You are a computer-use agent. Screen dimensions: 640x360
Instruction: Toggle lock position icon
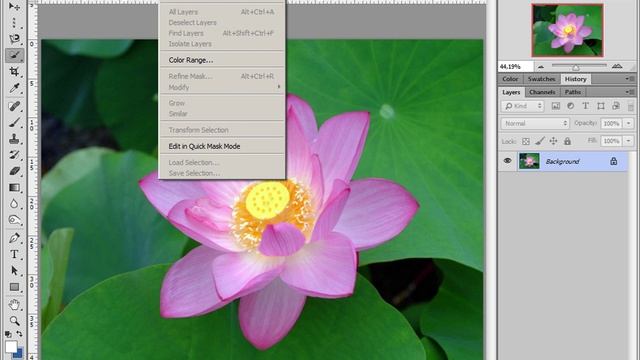[553, 141]
